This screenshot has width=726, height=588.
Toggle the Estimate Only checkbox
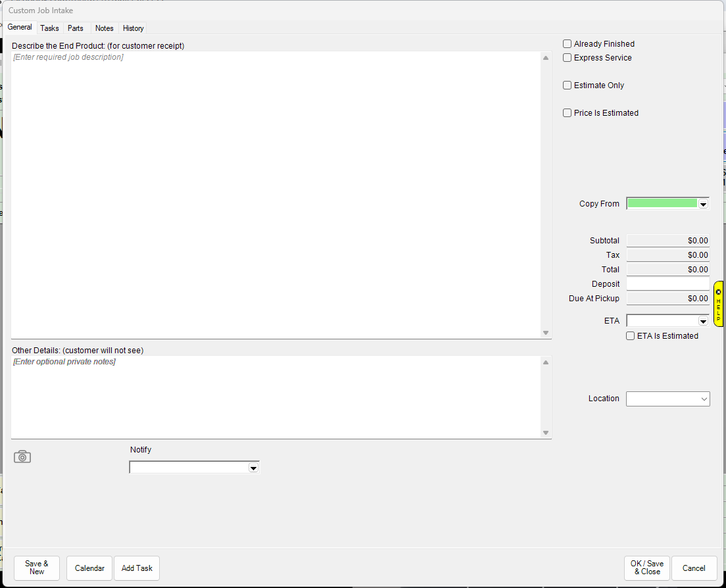click(x=567, y=86)
